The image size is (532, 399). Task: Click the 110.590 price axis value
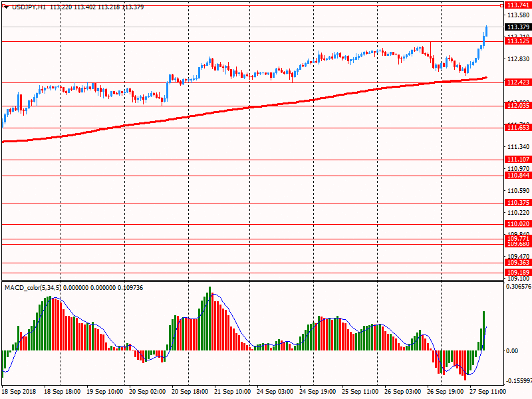518,191
